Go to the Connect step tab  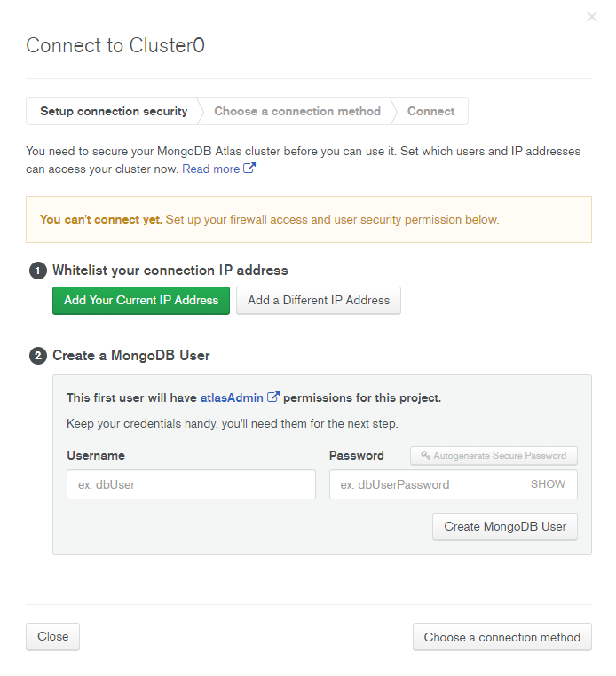430,112
